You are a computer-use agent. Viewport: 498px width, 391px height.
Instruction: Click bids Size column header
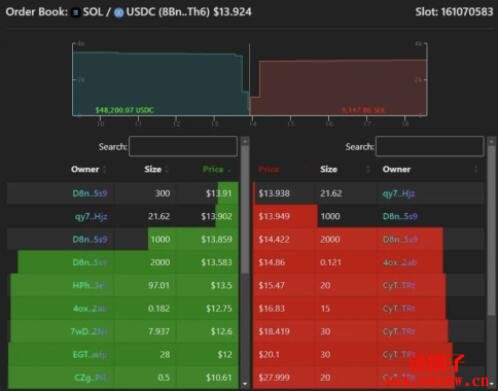(x=153, y=169)
